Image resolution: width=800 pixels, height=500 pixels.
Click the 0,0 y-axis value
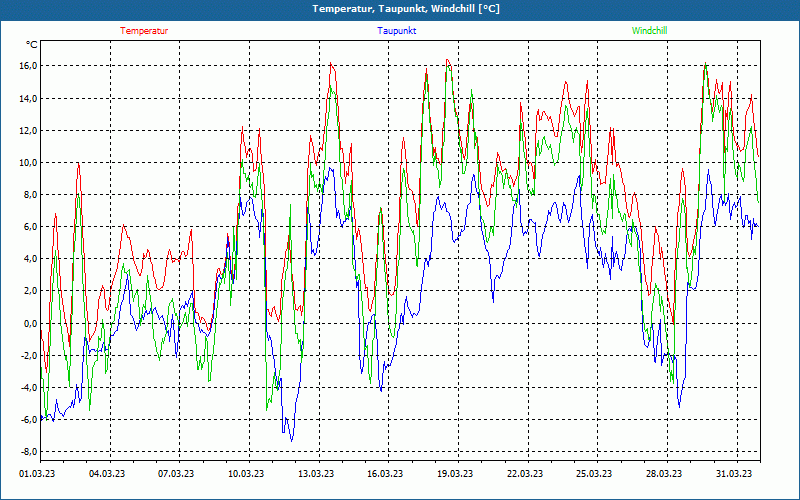pyautogui.click(x=30, y=323)
